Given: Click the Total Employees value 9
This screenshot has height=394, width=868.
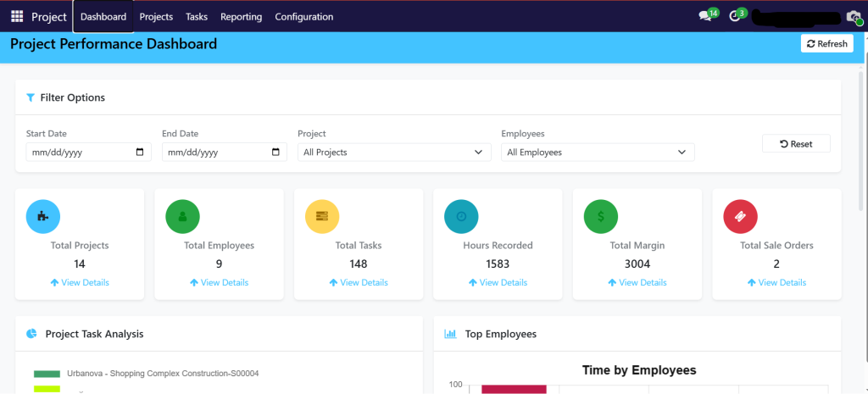Looking at the screenshot, I should point(220,264).
